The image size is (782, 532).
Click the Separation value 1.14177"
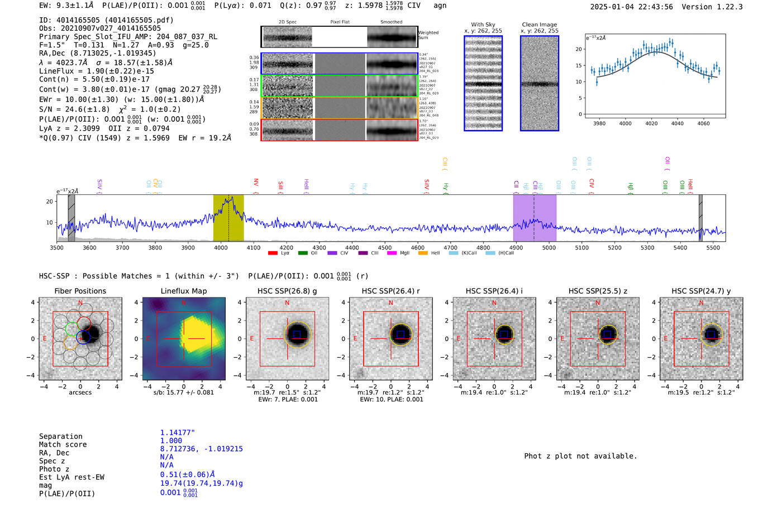tap(178, 433)
